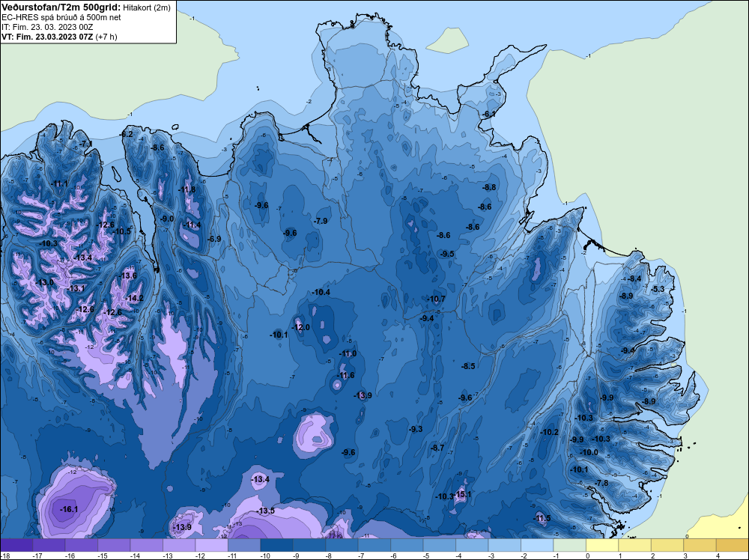
Task: Select the legend swatch starting at -8
Action: click(x=342, y=545)
